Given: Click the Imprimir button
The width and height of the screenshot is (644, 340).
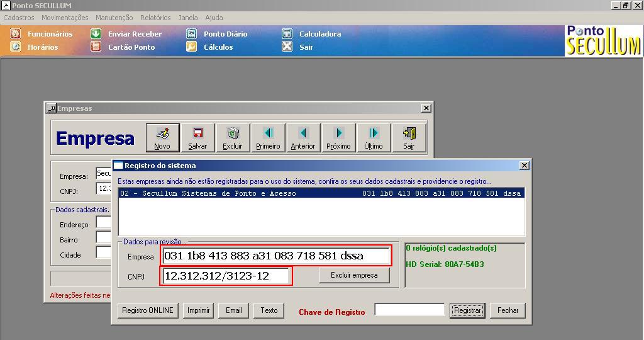Looking at the screenshot, I should click(x=198, y=310).
